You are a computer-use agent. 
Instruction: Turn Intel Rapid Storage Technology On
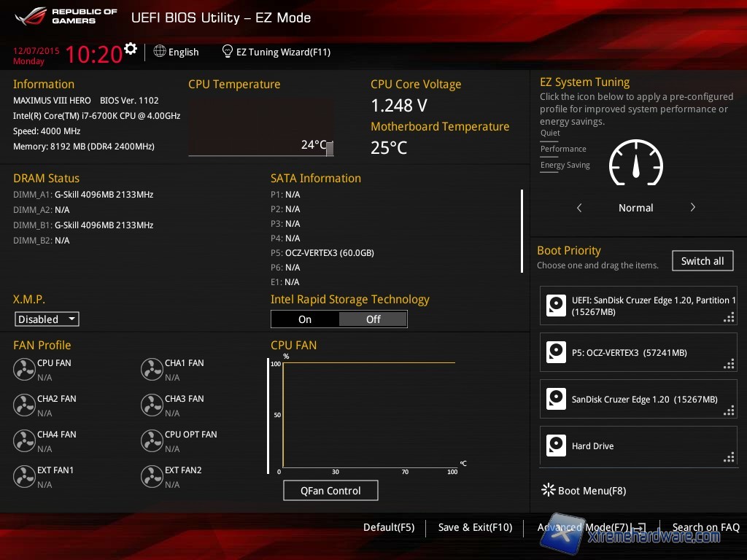[x=305, y=319]
